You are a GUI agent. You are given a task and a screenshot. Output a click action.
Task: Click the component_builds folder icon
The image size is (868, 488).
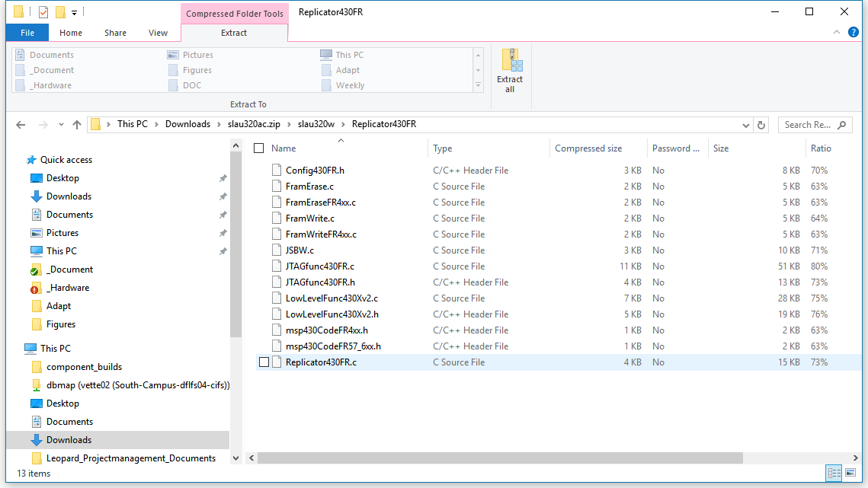37,367
